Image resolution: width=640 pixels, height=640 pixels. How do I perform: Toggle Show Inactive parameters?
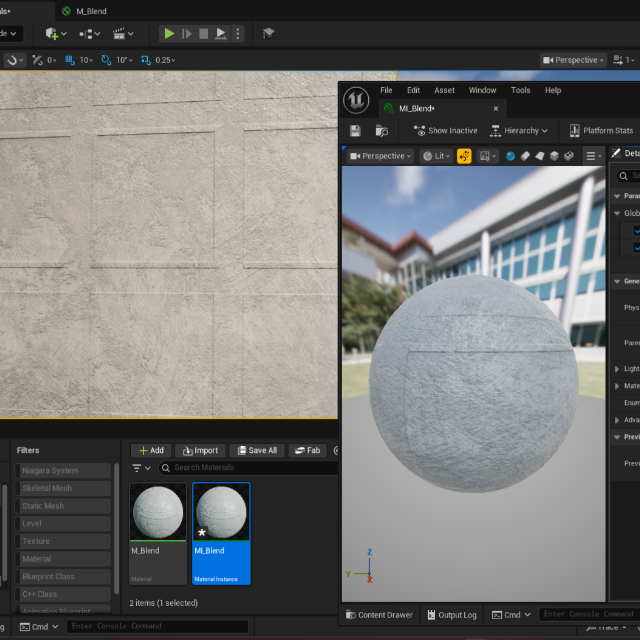pyautogui.click(x=446, y=131)
